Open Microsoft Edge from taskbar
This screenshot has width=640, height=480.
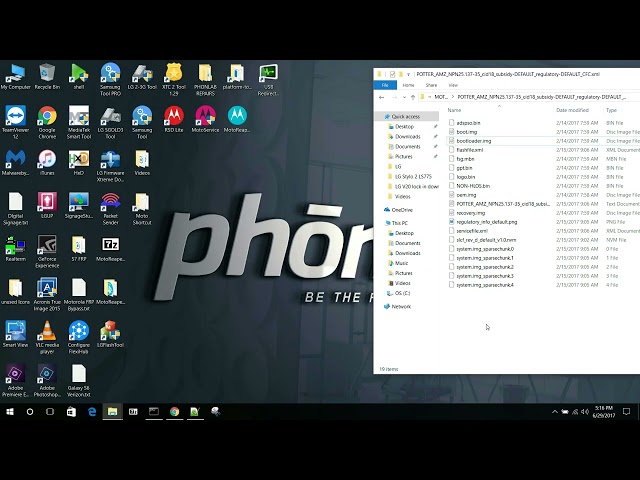(92, 412)
